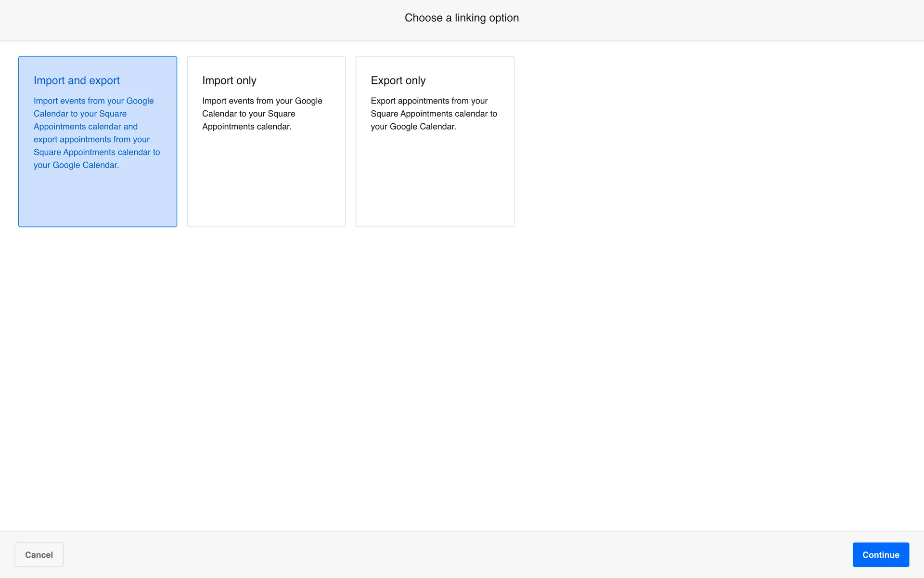Click 'Appointments calendar.' line in Import only card
This screenshot has height=578, width=924.
coord(246,127)
